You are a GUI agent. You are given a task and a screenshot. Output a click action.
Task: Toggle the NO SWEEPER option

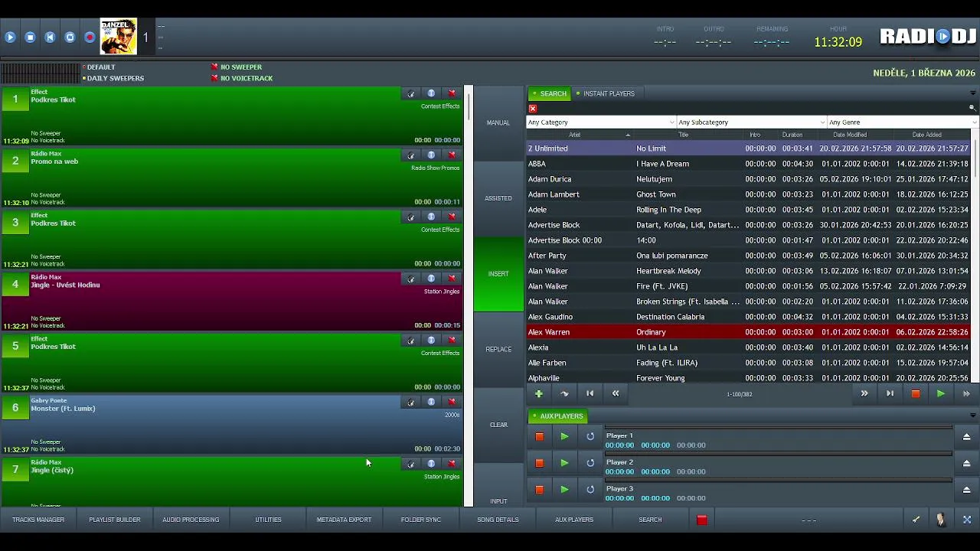pos(237,67)
